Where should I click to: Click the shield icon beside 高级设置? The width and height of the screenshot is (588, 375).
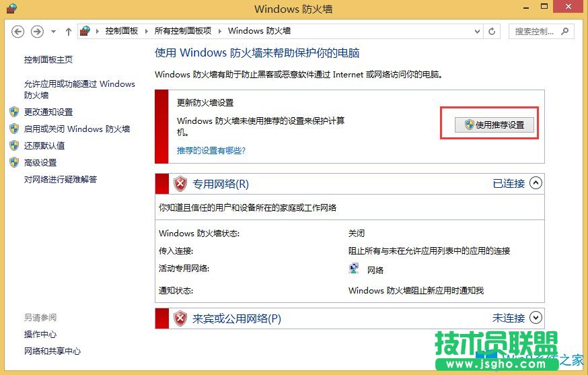[x=14, y=162]
